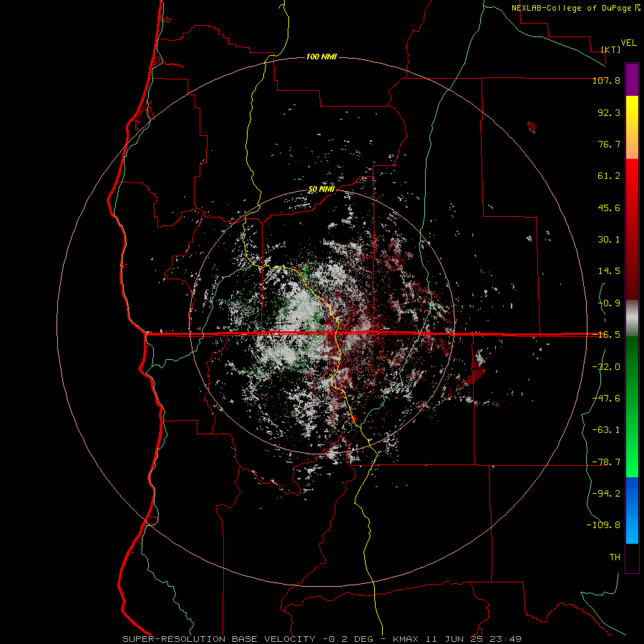Click the 45.6 velocity legend value
Viewport: 644px width, 644px height.
[x=609, y=208]
